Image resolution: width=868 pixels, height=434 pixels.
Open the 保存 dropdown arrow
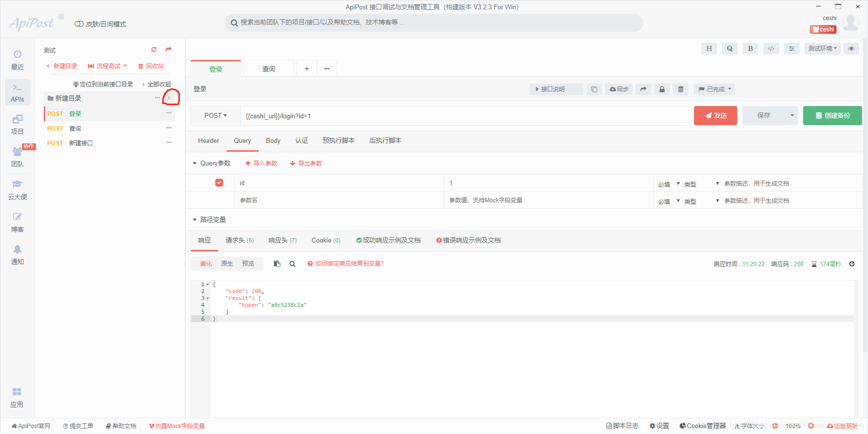click(x=792, y=116)
